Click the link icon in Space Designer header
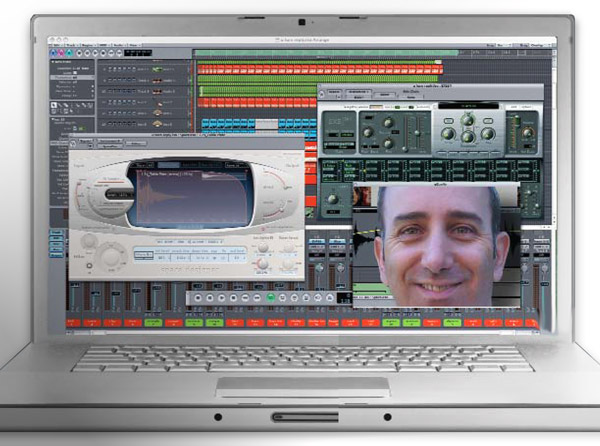The height and width of the screenshot is (446, 600). 73,144
